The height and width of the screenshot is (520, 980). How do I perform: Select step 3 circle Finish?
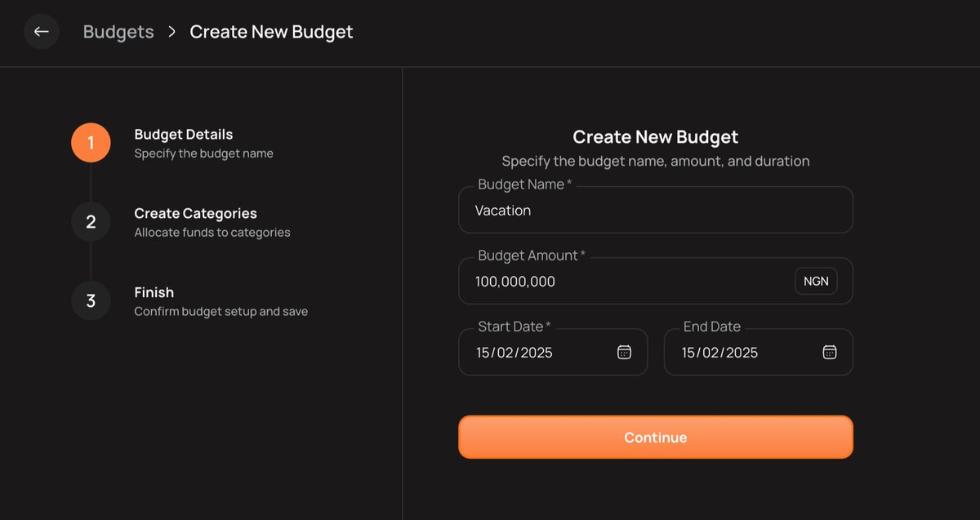click(91, 300)
